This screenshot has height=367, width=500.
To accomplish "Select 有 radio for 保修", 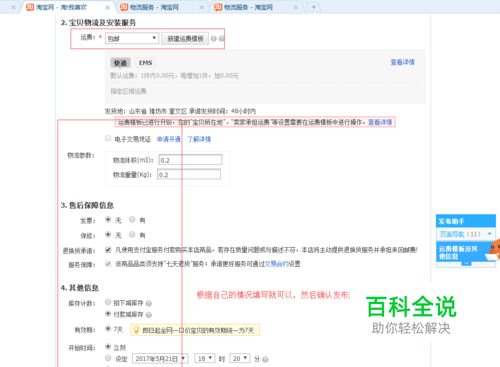I will [132, 234].
